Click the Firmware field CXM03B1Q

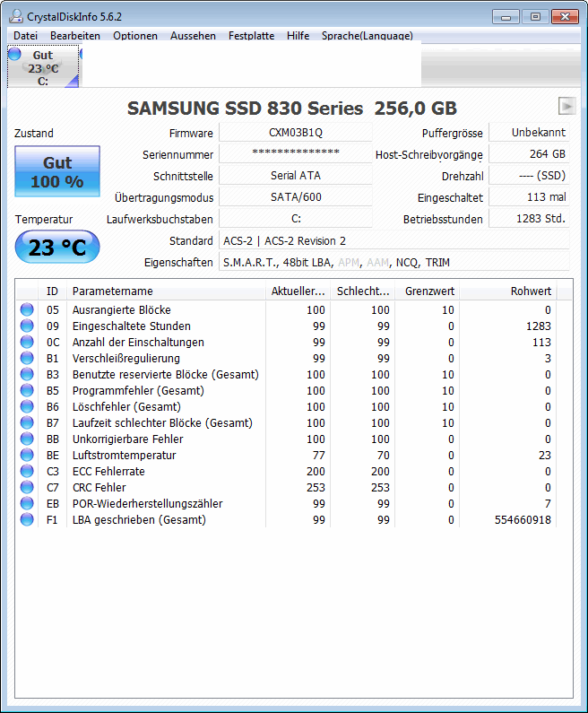pos(296,133)
